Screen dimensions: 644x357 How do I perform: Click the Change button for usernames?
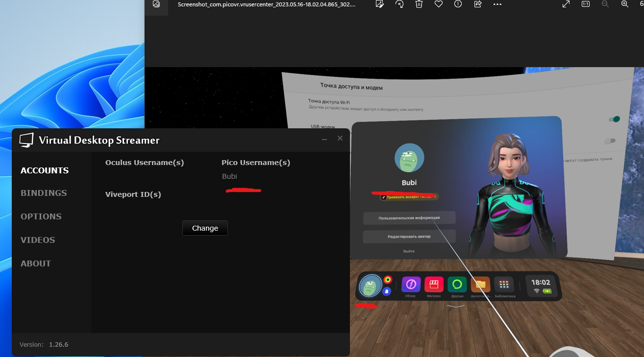click(x=205, y=228)
